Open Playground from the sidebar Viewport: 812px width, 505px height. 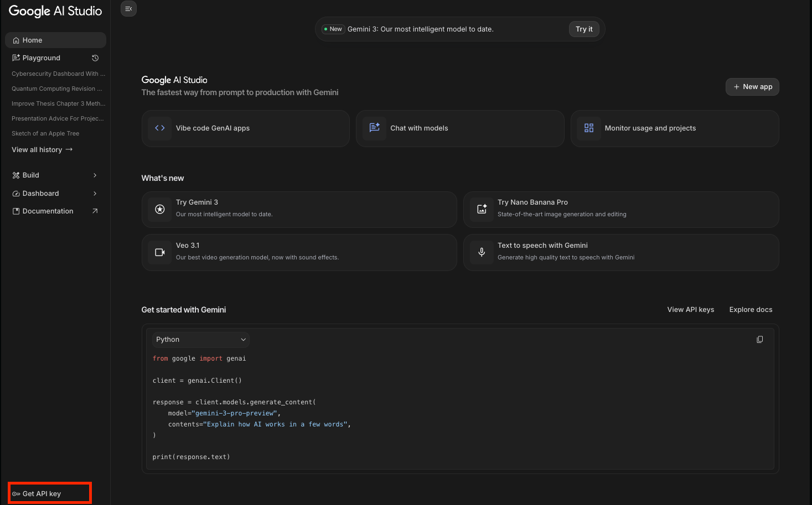click(x=42, y=58)
